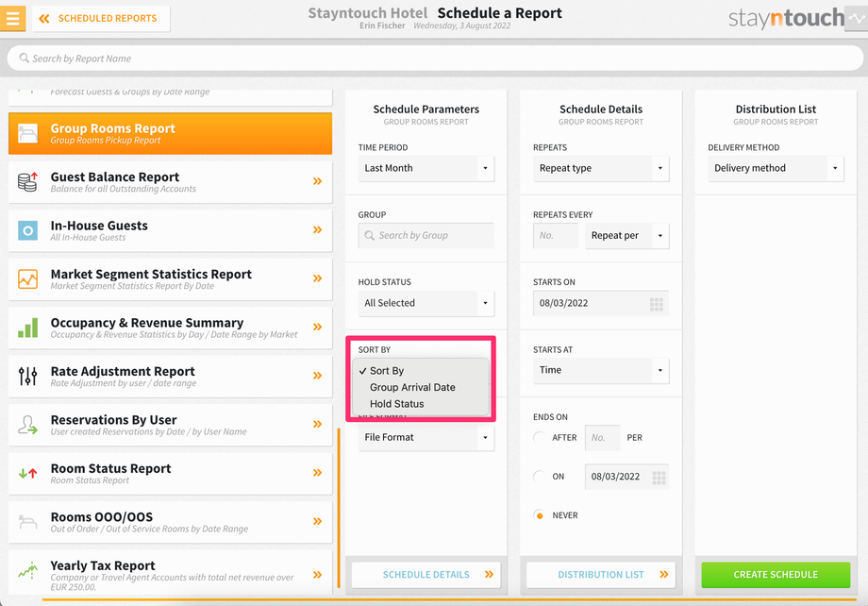
Task: Open Guest Balance Report via its chevron
Action: pos(317,181)
